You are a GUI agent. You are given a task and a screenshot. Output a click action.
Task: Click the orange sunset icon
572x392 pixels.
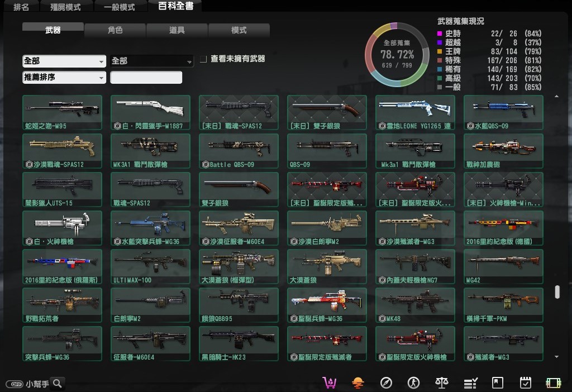[357, 383]
